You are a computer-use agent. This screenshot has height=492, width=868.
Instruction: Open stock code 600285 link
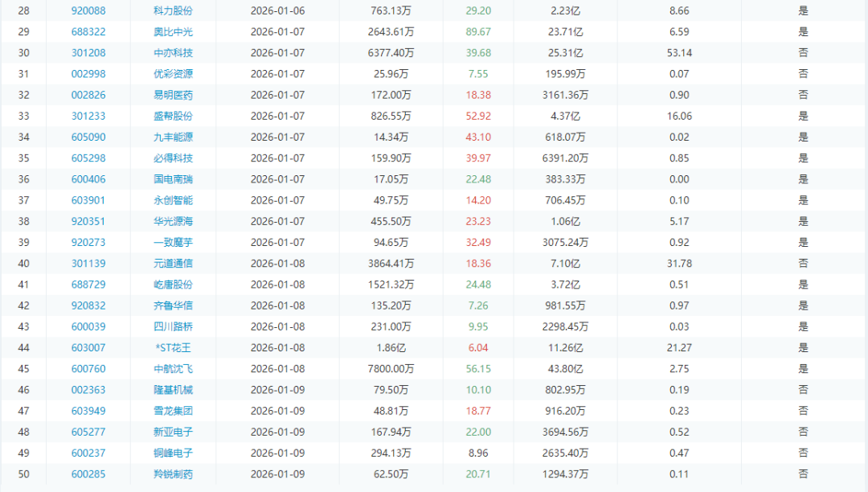(88, 474)
